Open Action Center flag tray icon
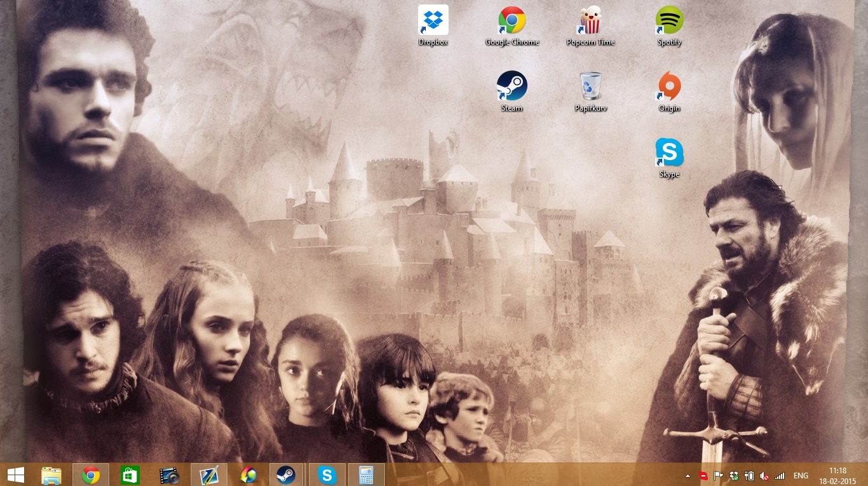The width and height of the screenshot is (868, 486). tap(719, 475)
